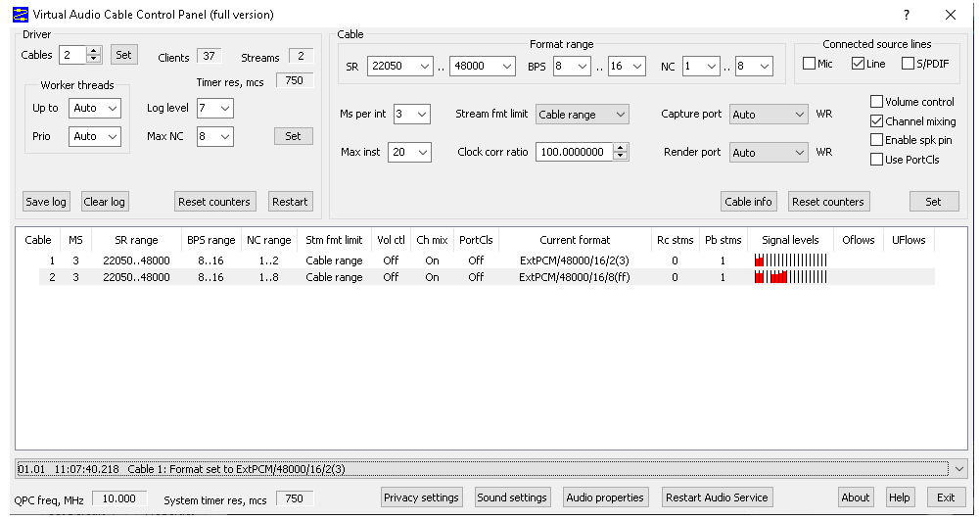
Task: Enable the S/PDIF source line checkbox
Action: click(x=909, y=64)
